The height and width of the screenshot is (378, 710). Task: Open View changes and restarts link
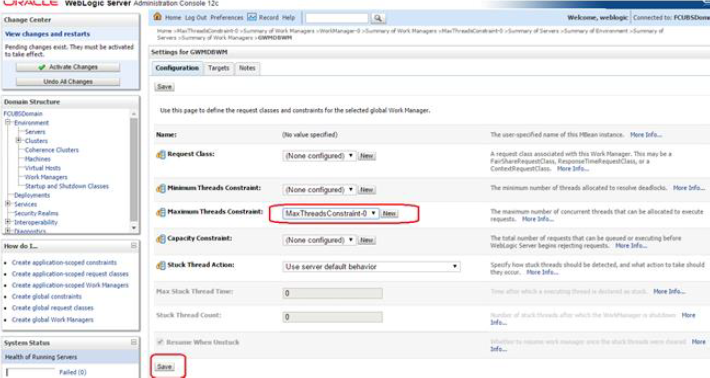click(x=48, y=34)
